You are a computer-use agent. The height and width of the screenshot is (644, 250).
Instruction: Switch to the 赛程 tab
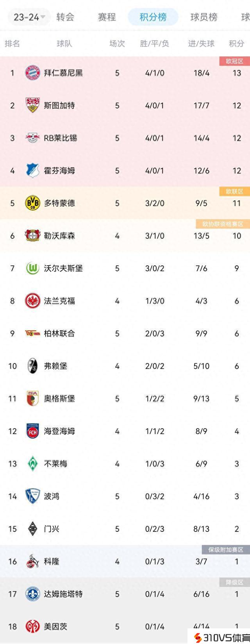[x=107, y=17]
